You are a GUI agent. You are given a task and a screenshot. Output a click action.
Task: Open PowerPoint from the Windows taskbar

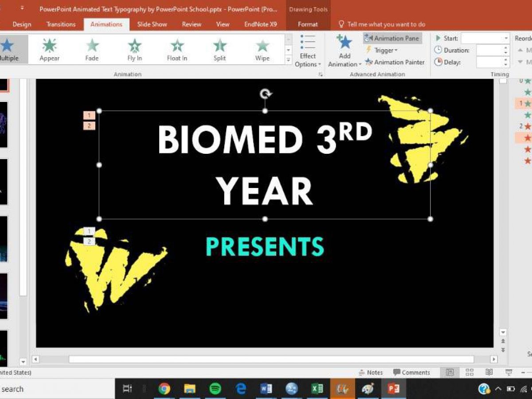tap(393, 389)
